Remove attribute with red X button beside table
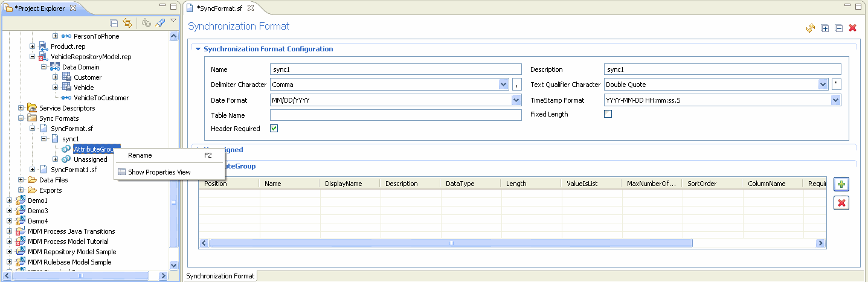This screenshot has height=282, width=868. click(x=842, y=203)
